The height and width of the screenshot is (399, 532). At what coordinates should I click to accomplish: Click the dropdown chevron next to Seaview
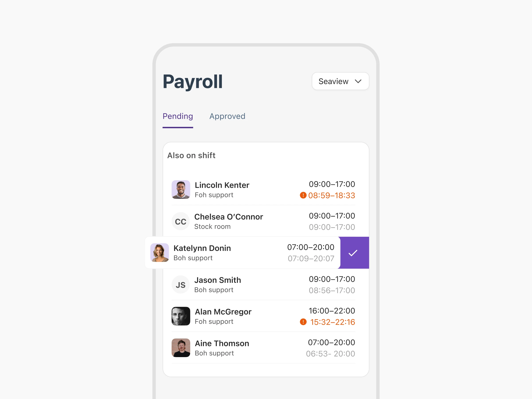(359, 81)
